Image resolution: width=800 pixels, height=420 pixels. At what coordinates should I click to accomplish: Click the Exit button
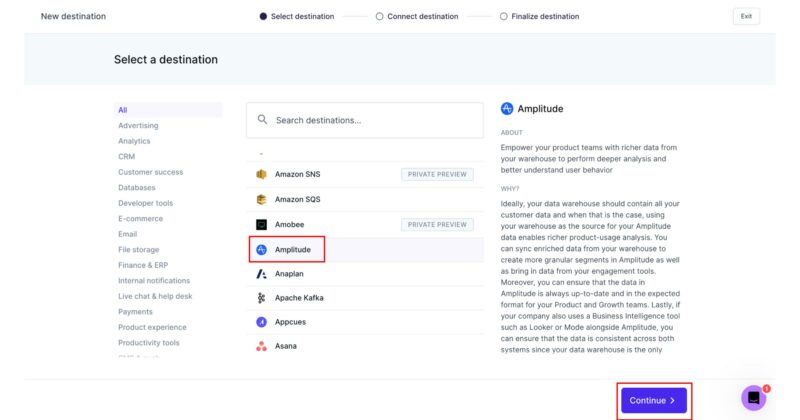746,16
